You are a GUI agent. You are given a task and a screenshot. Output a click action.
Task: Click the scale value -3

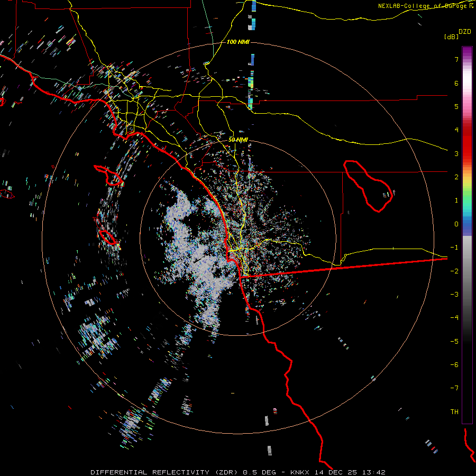[454, 295]
